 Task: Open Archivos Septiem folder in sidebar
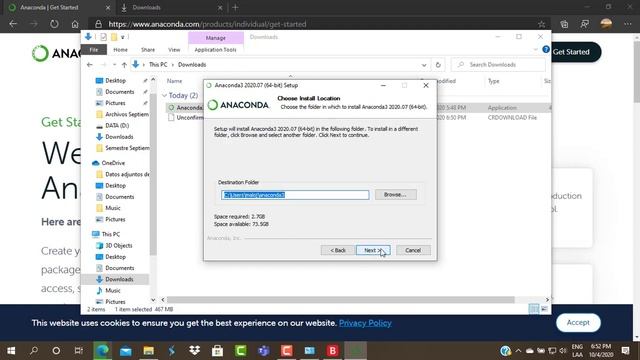(x=122, y=114)
